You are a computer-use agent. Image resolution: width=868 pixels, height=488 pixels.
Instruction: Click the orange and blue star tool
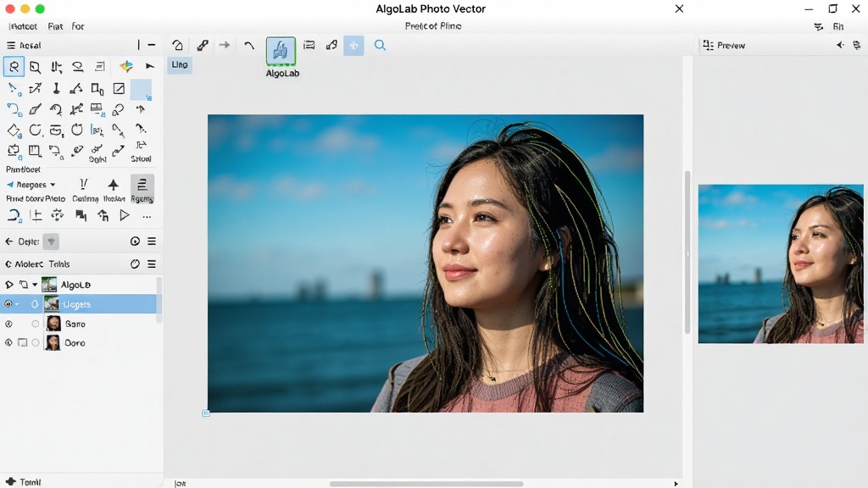pos(126,66)
